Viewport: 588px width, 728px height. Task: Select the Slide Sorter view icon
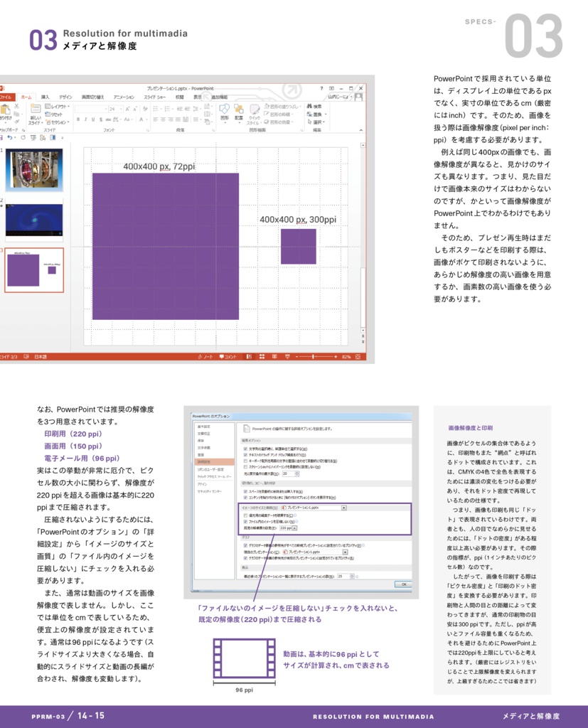click(261, 357)
